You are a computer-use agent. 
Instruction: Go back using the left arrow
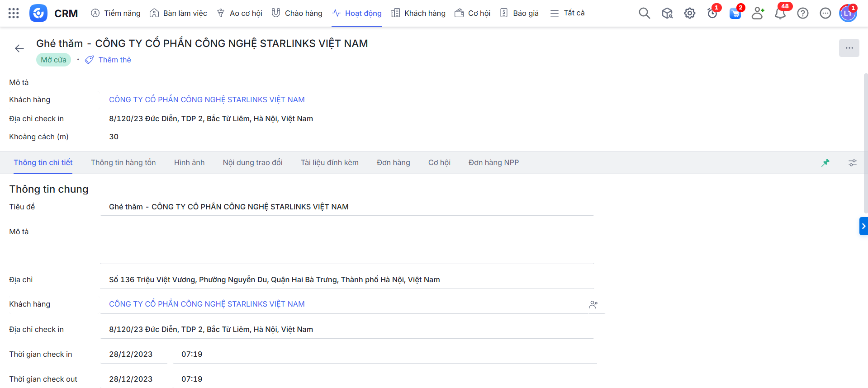(19, 48)
